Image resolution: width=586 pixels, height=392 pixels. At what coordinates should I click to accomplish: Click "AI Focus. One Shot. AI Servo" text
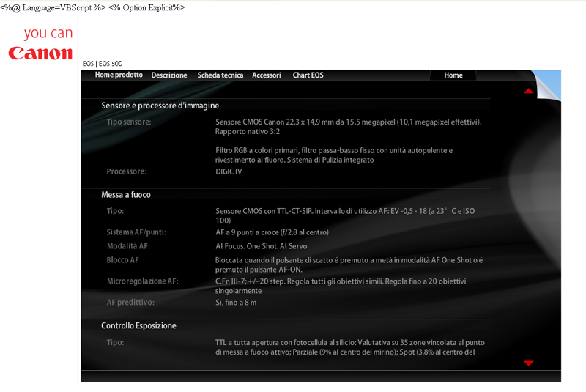[x=262, y=246]
